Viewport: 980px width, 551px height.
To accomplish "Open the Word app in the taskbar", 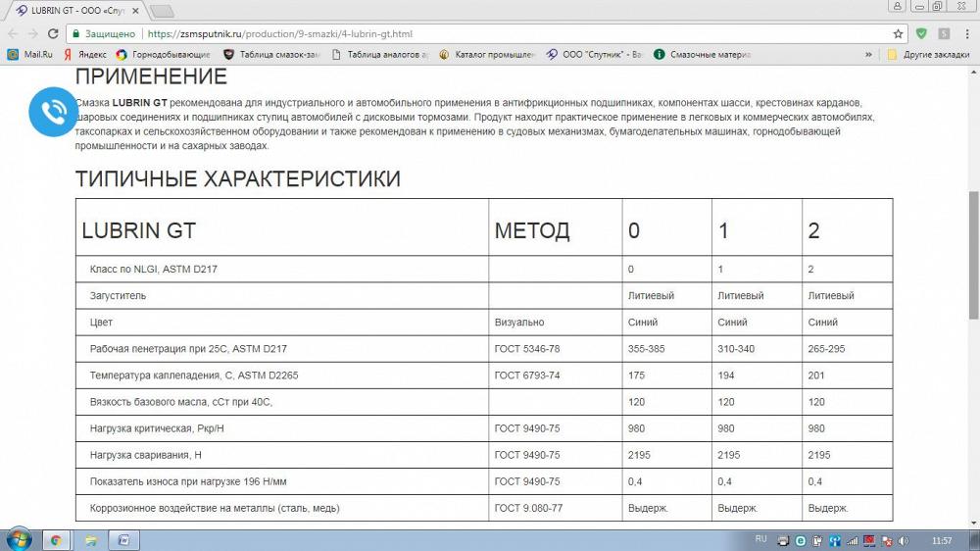I will [x=124, y=539].
